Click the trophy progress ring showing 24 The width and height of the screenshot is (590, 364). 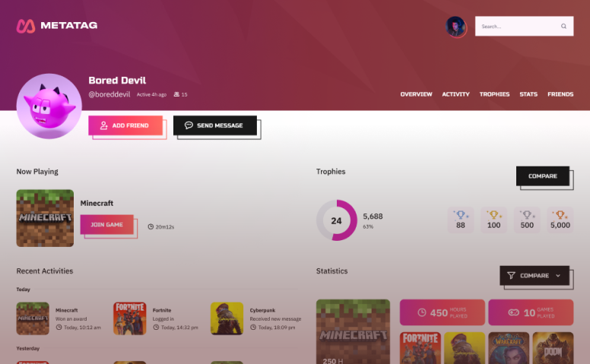[x=336, y=220]
